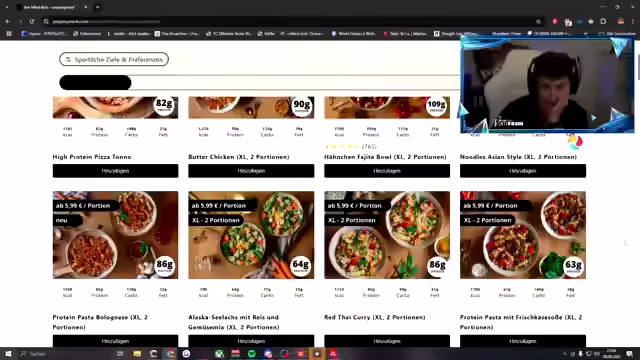Open the colorful chat widget icon

click(x=575, y=142)
